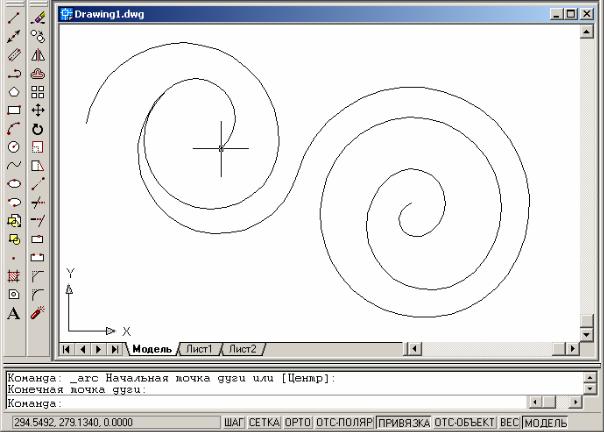Select the Offset tool
This screenshot has width=604, height=432.
point(38,73)
